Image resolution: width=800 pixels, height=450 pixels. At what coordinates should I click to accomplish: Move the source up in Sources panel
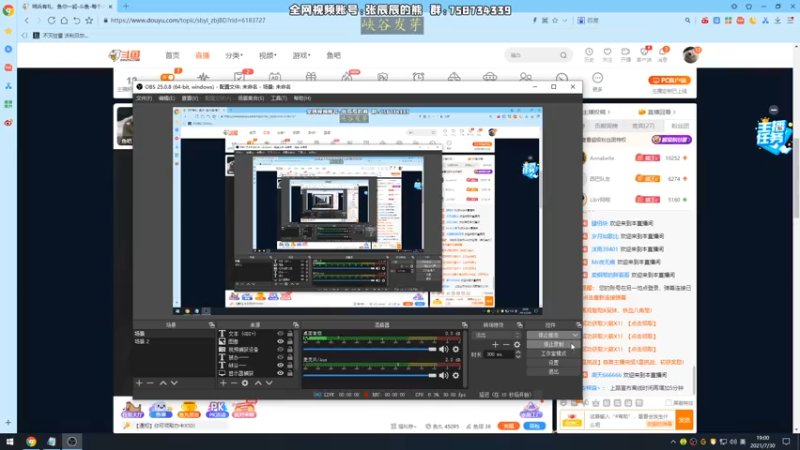point(258,383)
